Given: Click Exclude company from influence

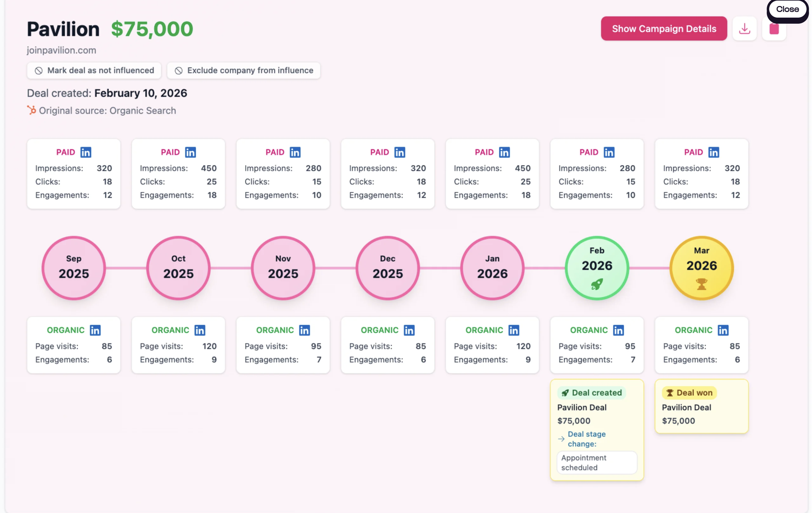Looking at the screenshot, I should [x=244, y=70].
